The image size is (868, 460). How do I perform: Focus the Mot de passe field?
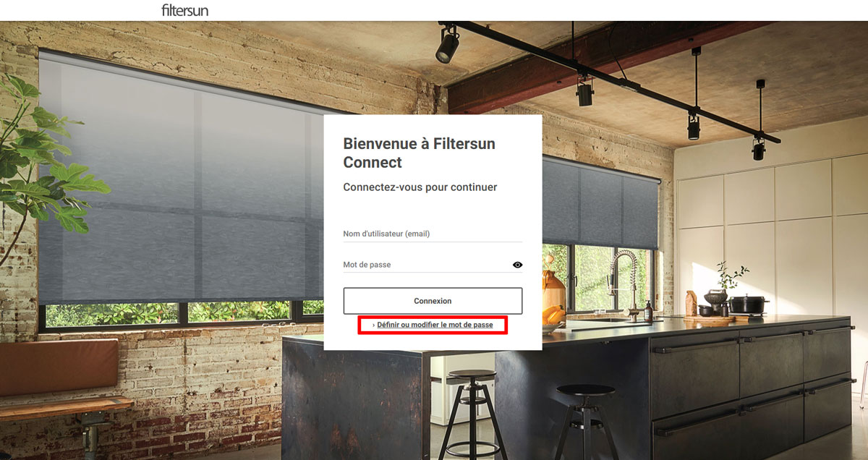coord(427,265)
